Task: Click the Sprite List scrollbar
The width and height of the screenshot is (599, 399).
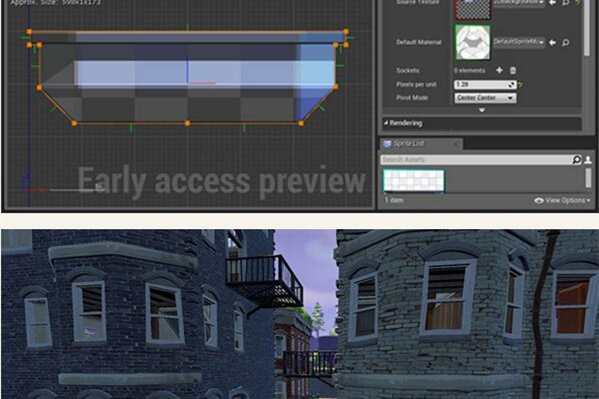Action: tap(588, 178)
